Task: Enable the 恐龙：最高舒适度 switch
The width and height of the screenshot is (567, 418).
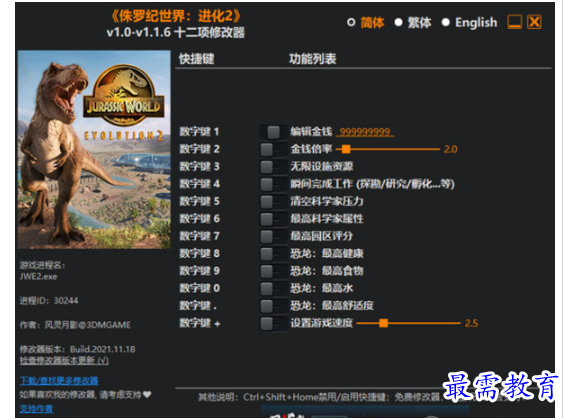Action: point(273,306)
